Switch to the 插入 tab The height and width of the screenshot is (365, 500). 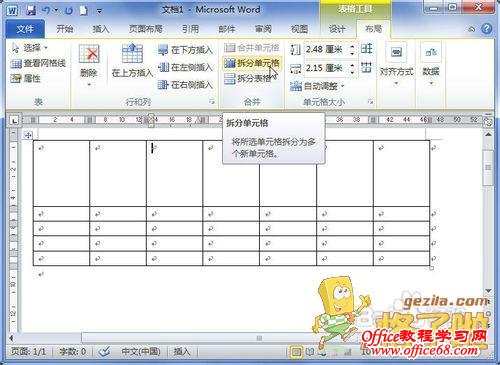[x=101, y=29]
